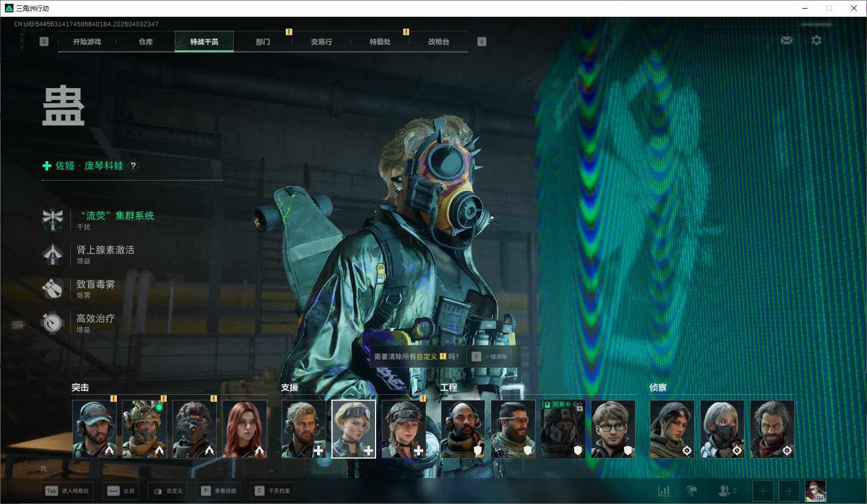Click the 一键清除 button
The height and width of the screenshot is (504, 867).
(x=490, y=356)
